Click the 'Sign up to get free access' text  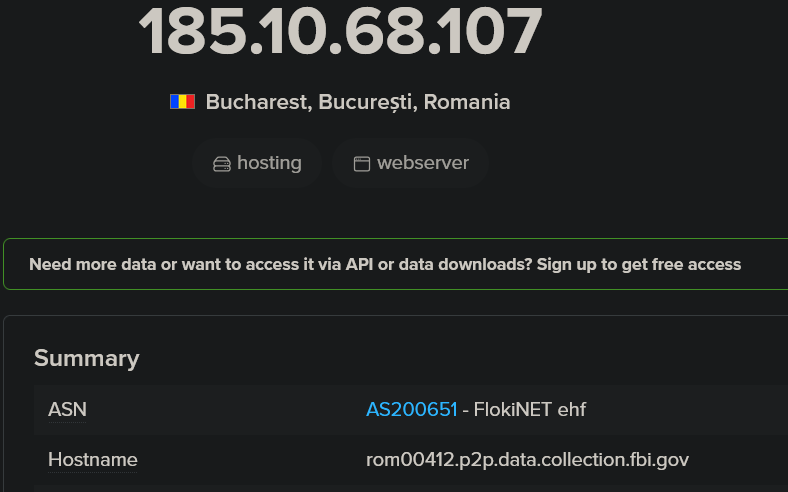(x=639, y=265)
